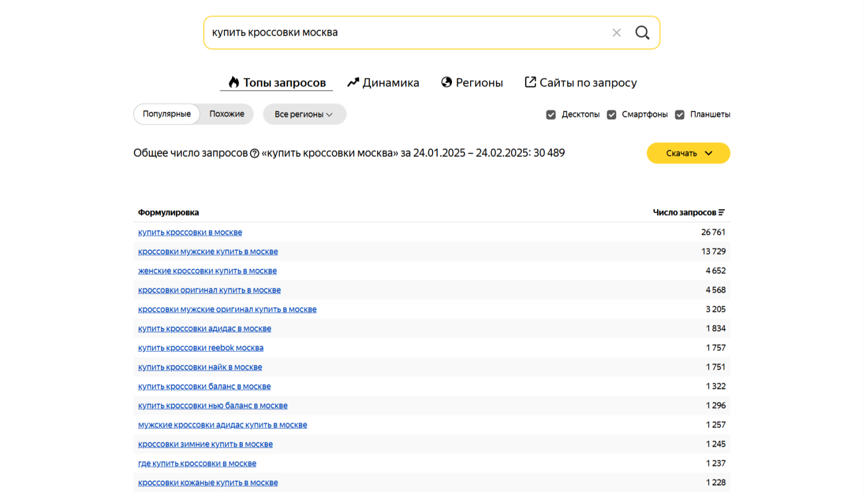Open 'мужские кроссовки адидас купить в москве'

222,425
